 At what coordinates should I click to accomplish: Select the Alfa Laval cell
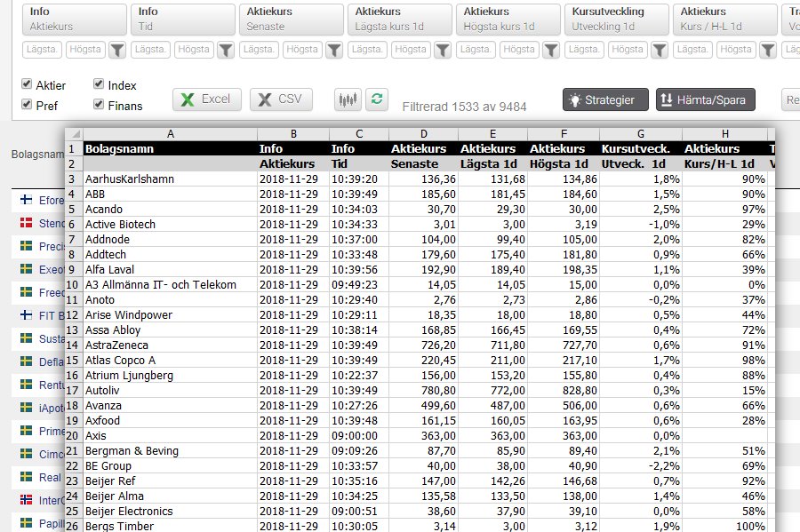(171, 270)
